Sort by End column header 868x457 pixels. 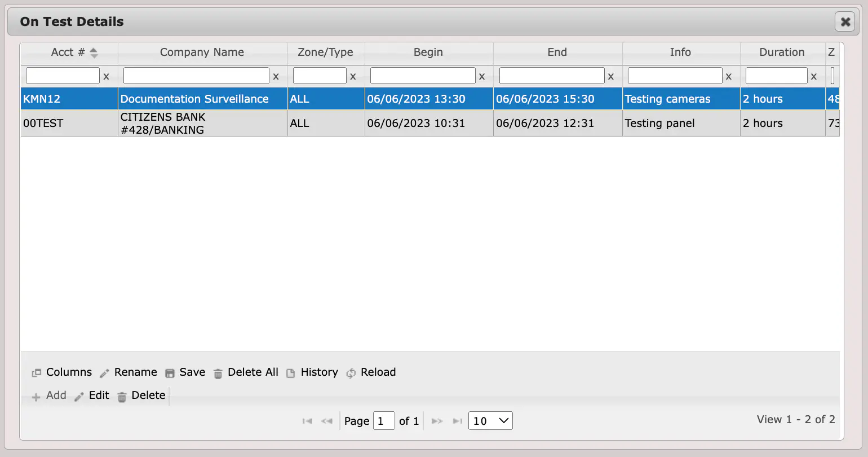coord(557,52)
